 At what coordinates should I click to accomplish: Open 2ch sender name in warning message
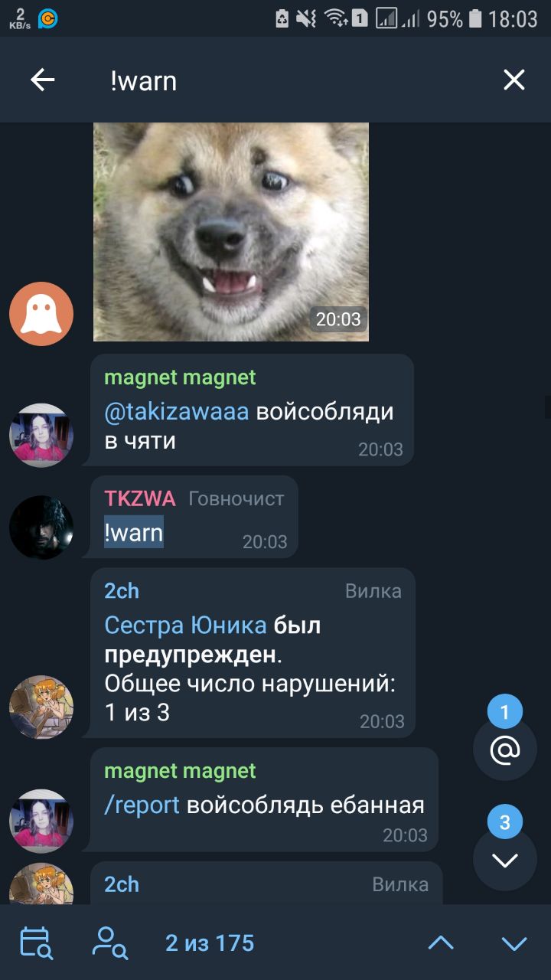tap(122, 590)
